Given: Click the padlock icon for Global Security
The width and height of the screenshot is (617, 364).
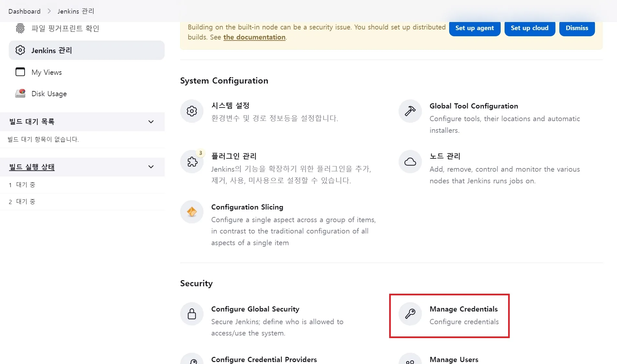Looking at the screenshot, I should [x=192, y=314].
